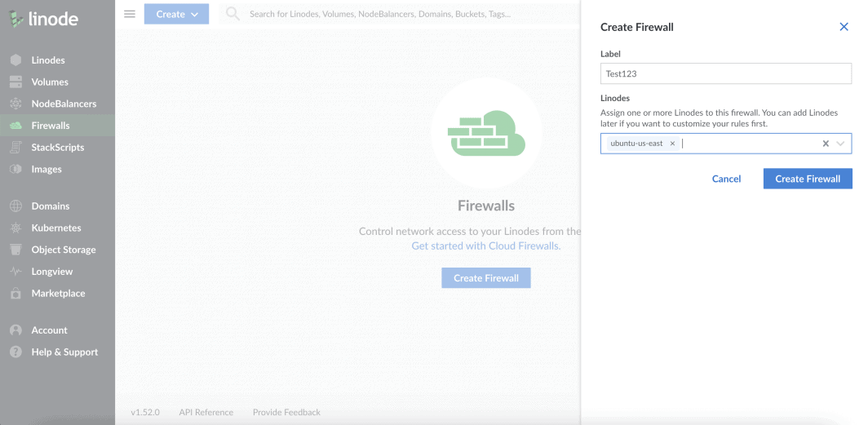The height and width of the screenshot is (425, 868).
Task: Click the Volumes icon in sidebar
Action: (15, 82)
